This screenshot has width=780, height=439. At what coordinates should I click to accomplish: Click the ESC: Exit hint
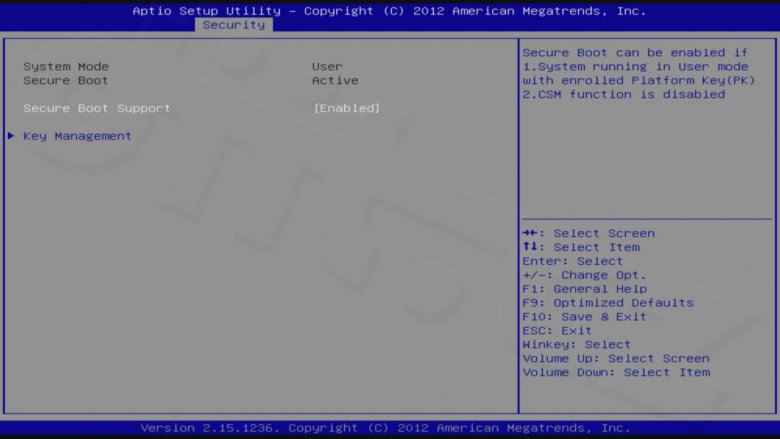tap(557, 331)
